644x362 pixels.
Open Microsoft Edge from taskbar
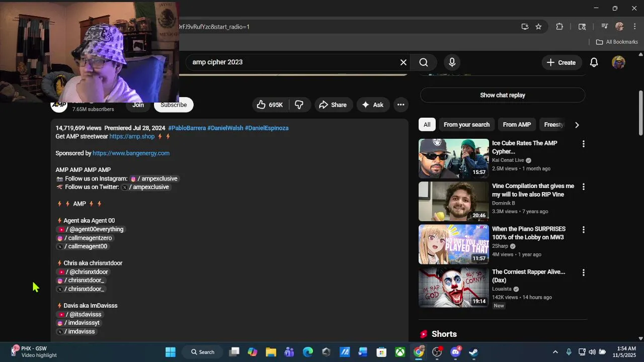307,352
